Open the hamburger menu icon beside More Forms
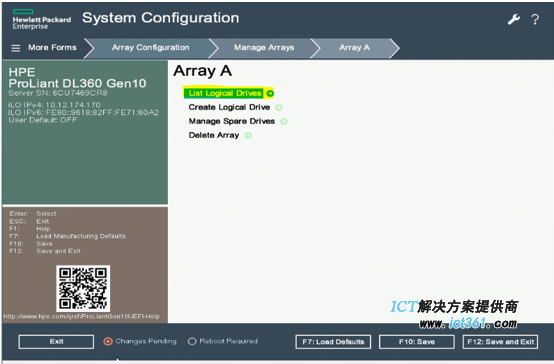Viewport: 554px width, 364px height. [x=16, y=48]
